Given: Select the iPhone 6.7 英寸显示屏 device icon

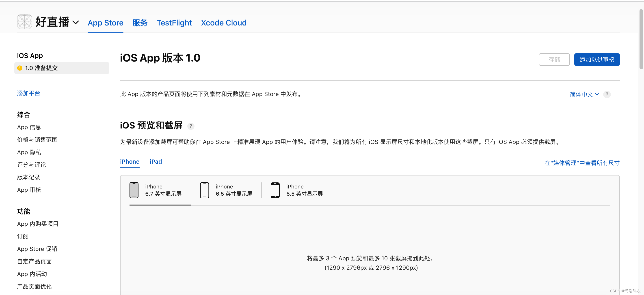Looking at the screenshot, I should (134, 190).
